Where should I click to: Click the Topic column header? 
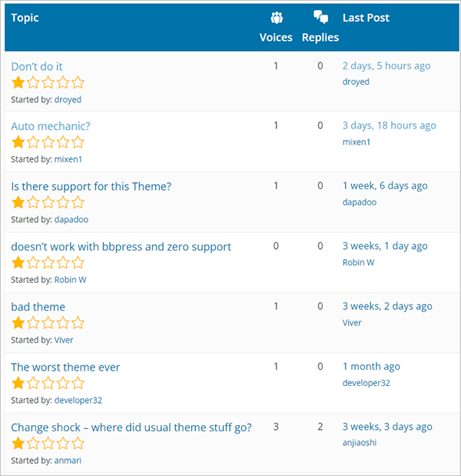25,18
